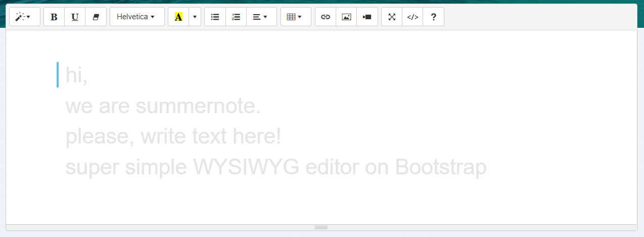644x237 pixels.
Task: Insert a hyperlink with link icon
Action: click(326, 17)
